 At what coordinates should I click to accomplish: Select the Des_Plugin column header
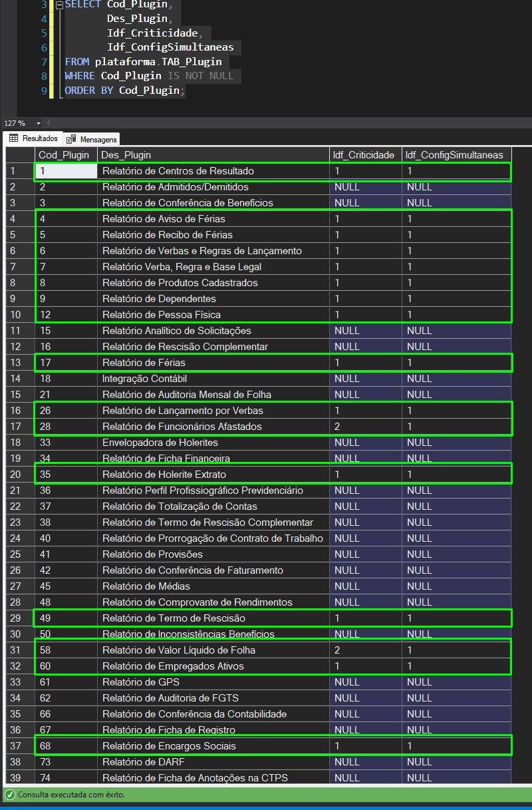(213, 155)
